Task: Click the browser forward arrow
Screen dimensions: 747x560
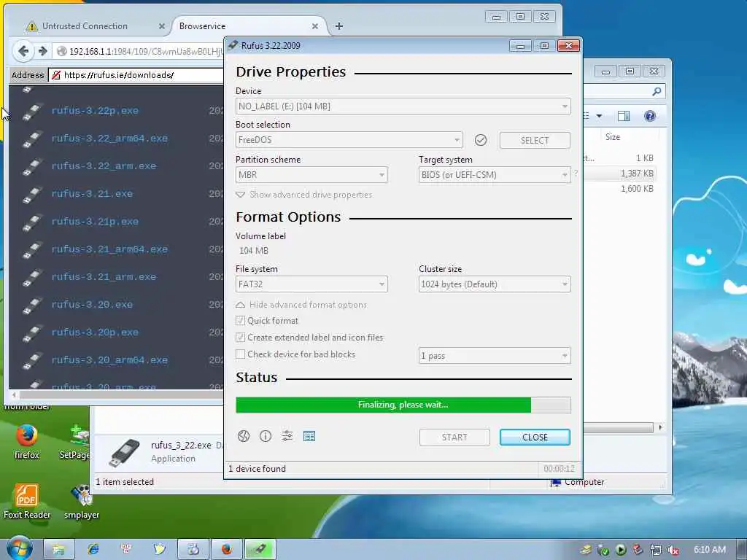Action: click(42, 51)
